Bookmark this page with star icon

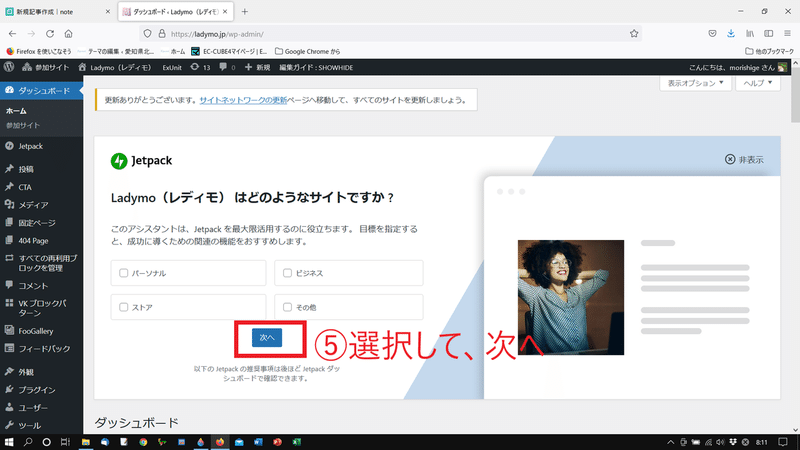[x=634, y=34]
